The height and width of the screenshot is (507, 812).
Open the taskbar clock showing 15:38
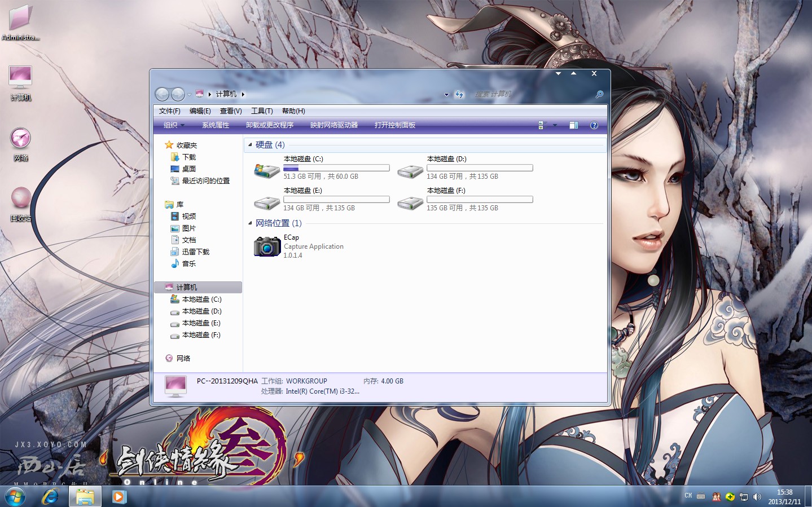784,497
